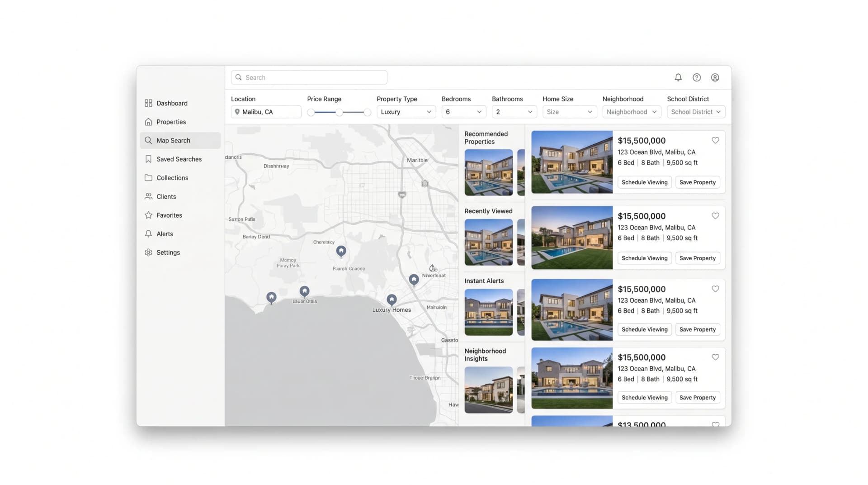Open the user profile icon

click(x=715, y=77)
